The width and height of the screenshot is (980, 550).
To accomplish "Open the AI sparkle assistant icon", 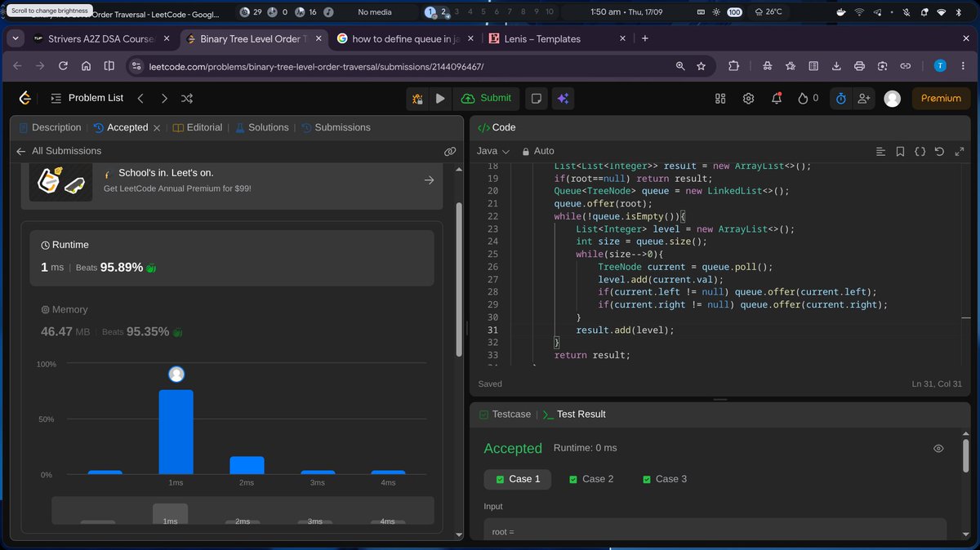I will (x=562, y=98).
